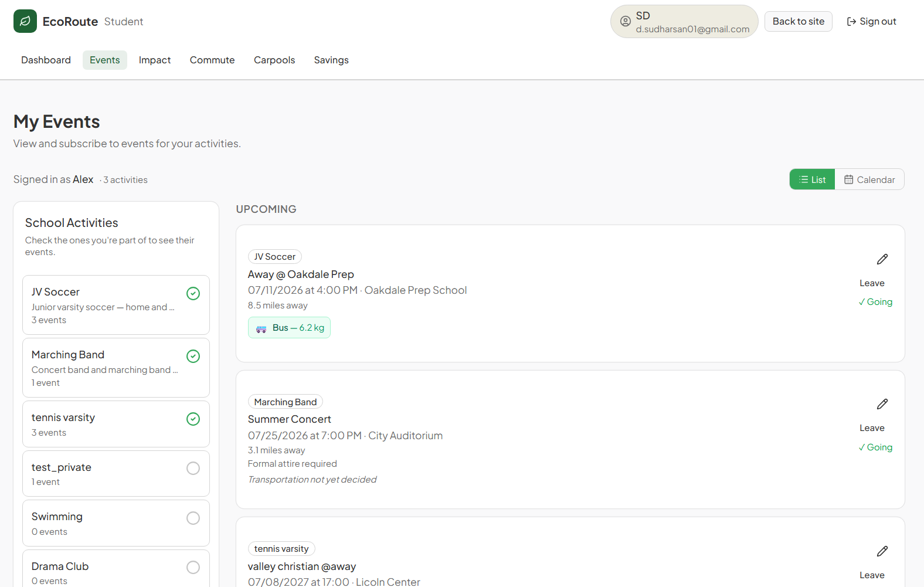The height and width of the screenshot is (587, 924).
Task: Check the Swimming activity
Action: click(x=193, y=518)
